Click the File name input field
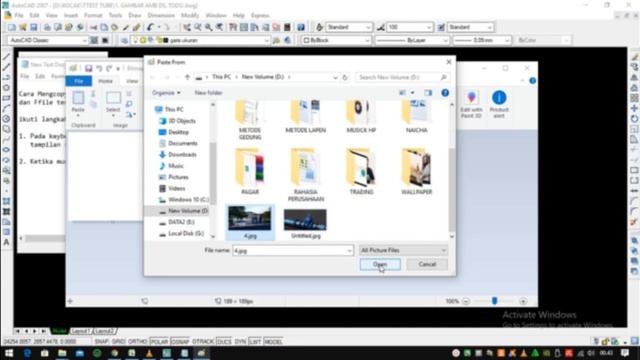Image resolution: width=640 pixels, height=360 pixels. pos(289,251)
